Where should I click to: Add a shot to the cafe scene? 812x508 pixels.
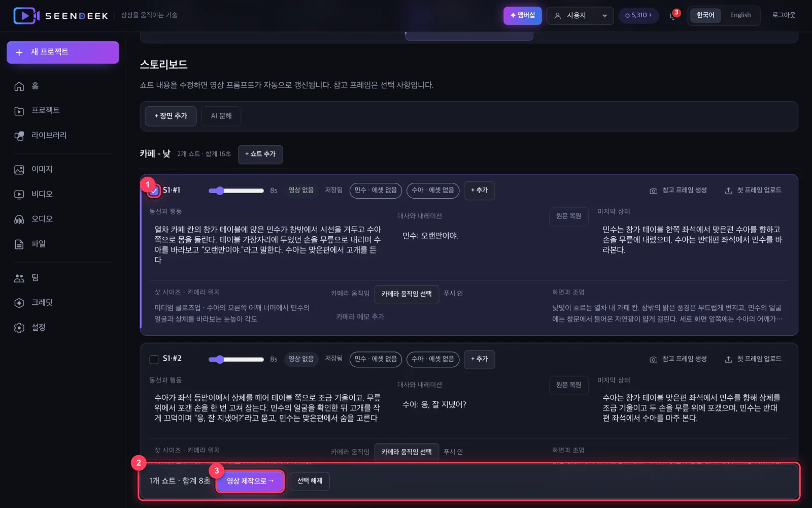tap(260, 154)
